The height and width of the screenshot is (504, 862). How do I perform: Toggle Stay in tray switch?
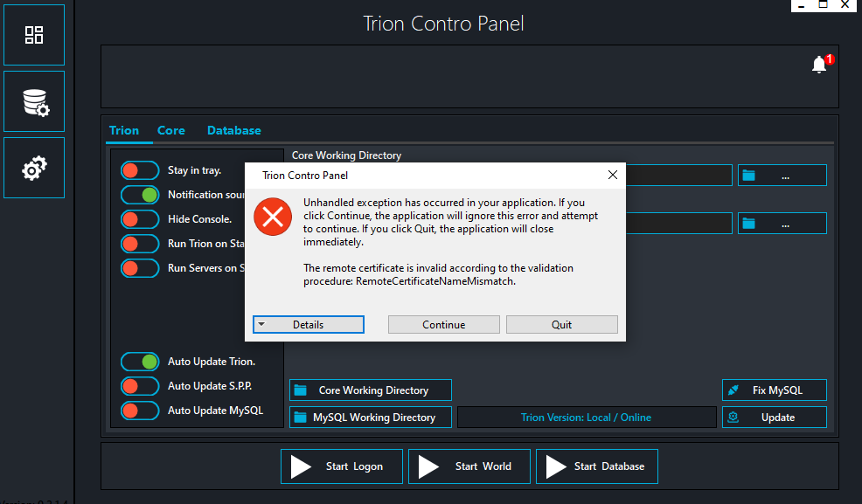pos(140,170)
